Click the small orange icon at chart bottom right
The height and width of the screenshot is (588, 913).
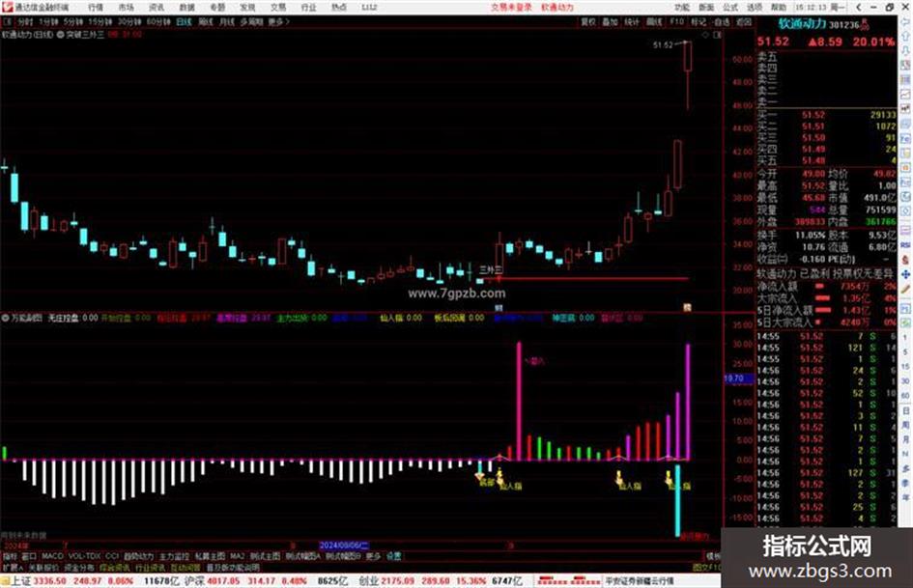pyautogui.click(x=687, y=307)
